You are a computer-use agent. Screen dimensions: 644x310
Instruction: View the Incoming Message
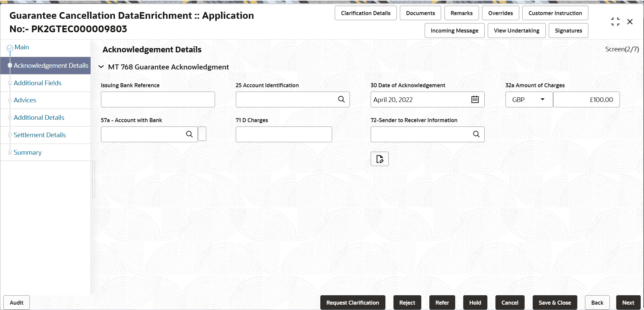tap(454, 30)
